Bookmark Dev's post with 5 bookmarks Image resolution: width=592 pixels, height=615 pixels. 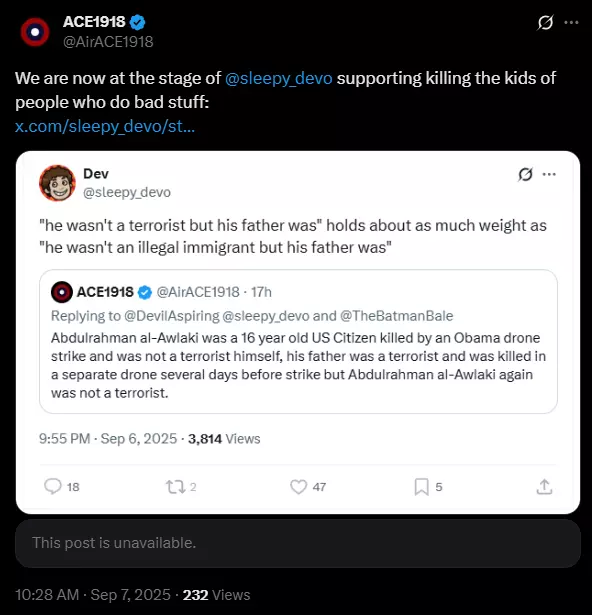[x=428, y=487]
